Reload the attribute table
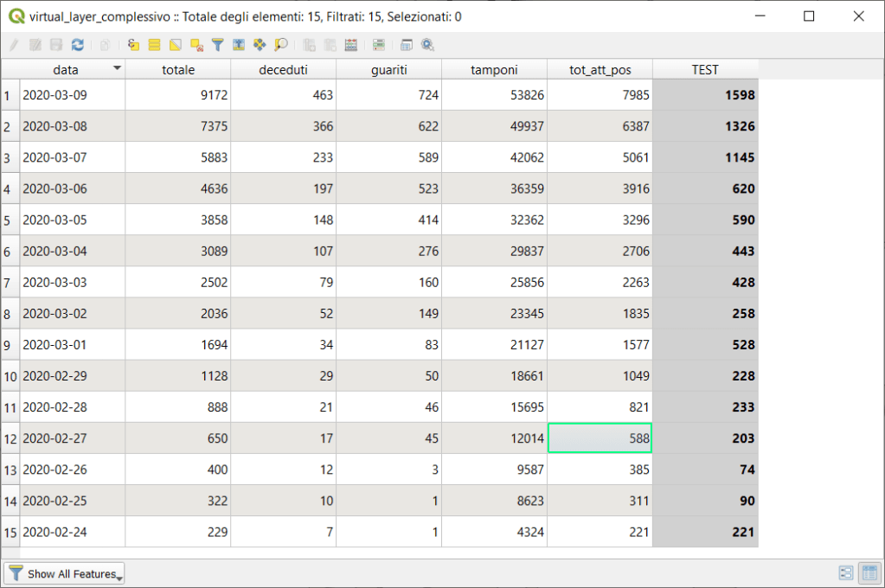 78,45
